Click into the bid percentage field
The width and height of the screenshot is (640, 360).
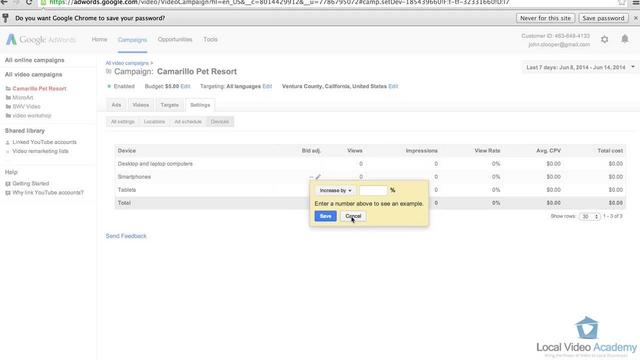[x=373, y=191]
